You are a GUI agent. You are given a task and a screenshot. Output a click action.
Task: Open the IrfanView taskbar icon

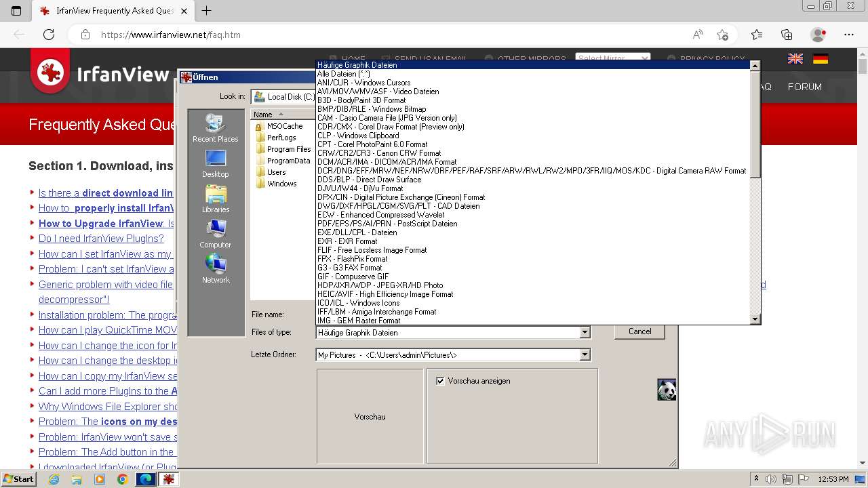click(169, 479)
